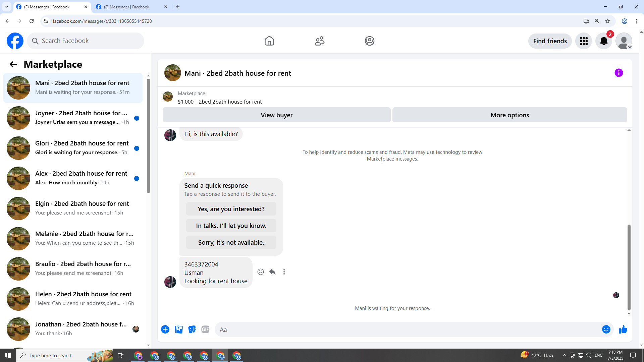Open the notifications bell
This screenshot has height=362, width=644.
click(603, 41)
